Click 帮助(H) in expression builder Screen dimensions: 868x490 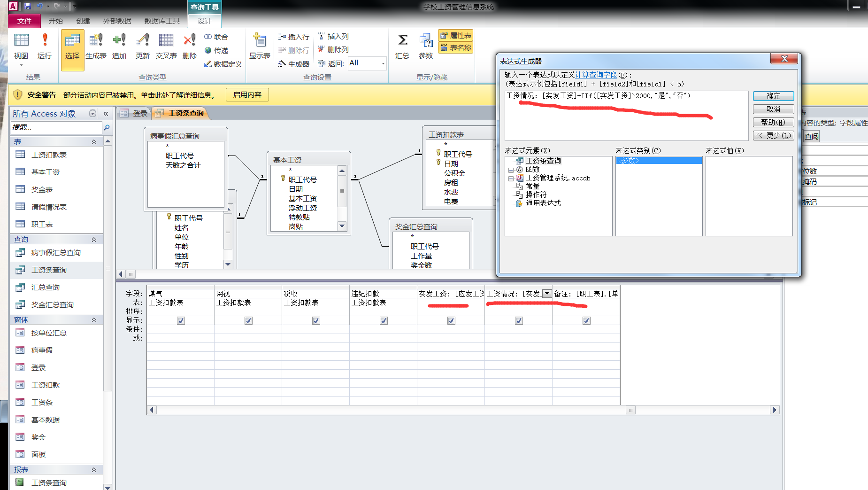pyautogui.click(x=773, y=122)
